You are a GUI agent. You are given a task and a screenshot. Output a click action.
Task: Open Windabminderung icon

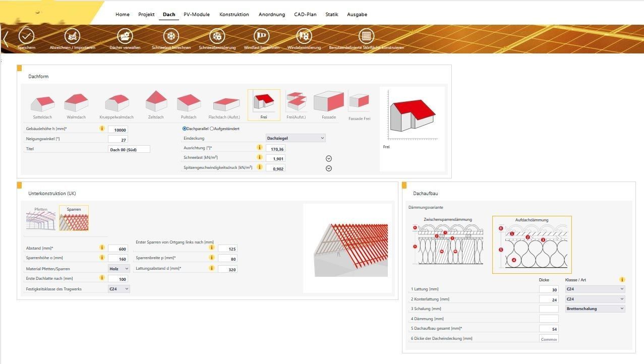pos(304,36)
